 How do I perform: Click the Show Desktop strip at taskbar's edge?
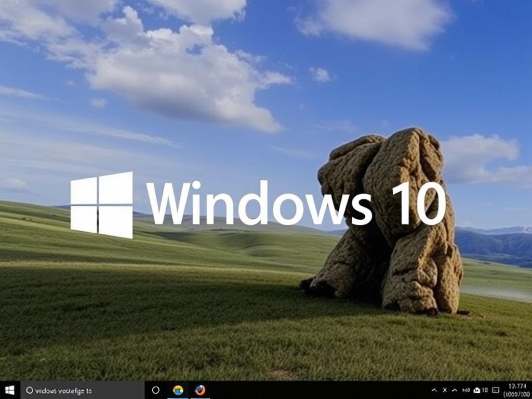point(531,390)
